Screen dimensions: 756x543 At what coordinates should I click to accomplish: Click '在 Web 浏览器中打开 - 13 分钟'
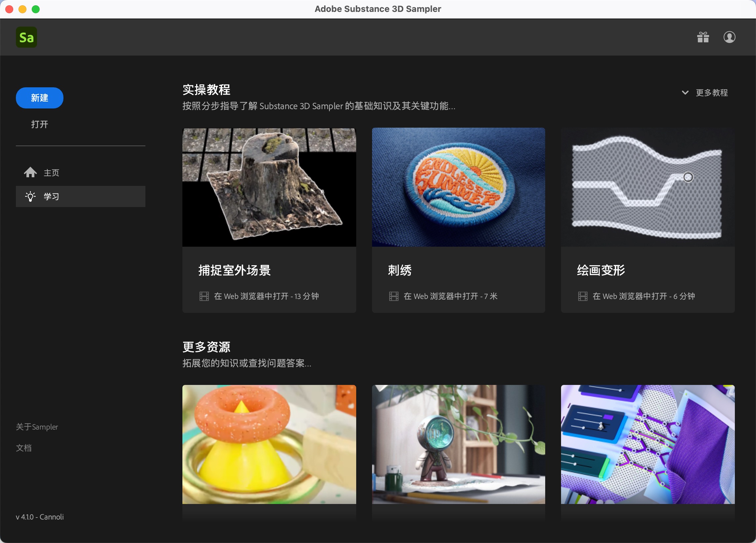(266, 296)
